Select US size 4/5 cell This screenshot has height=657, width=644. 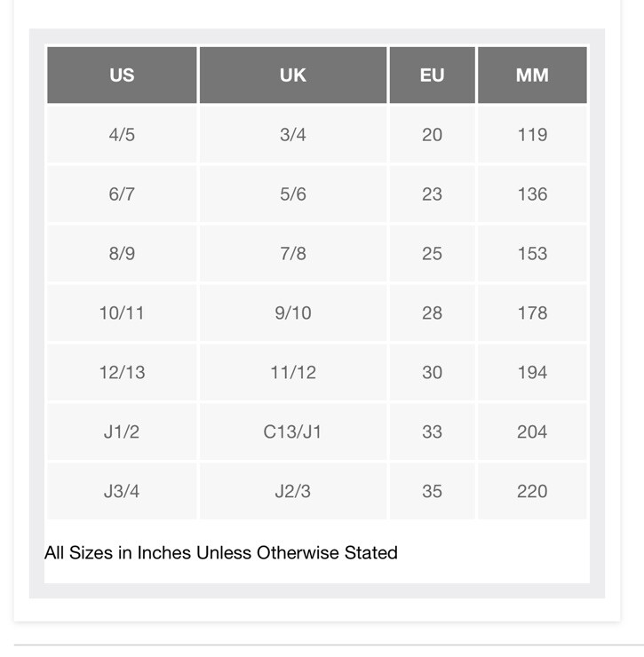(122, 134)
